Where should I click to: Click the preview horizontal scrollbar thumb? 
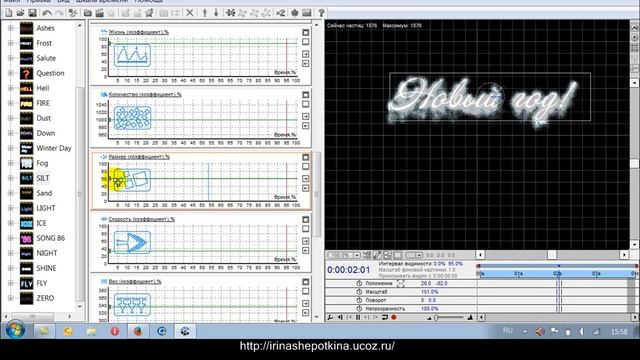552,255
